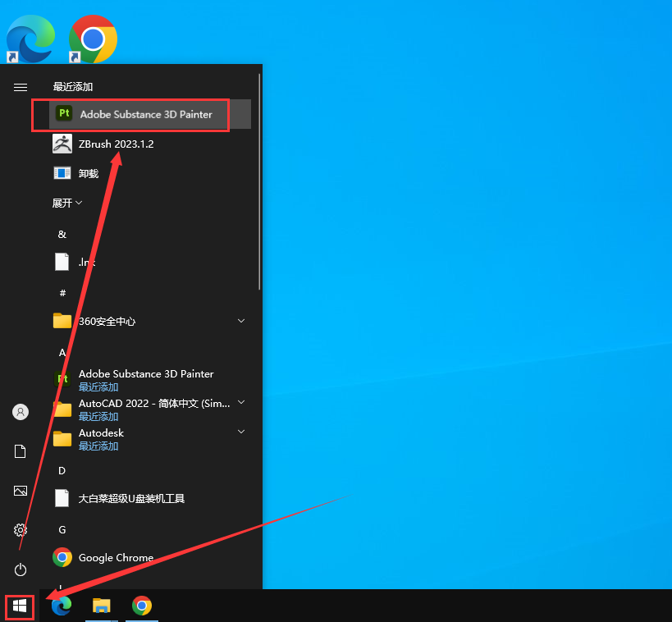672x622 pixels.
Task: Open the Autodesk folder
Action: [150, 439]
